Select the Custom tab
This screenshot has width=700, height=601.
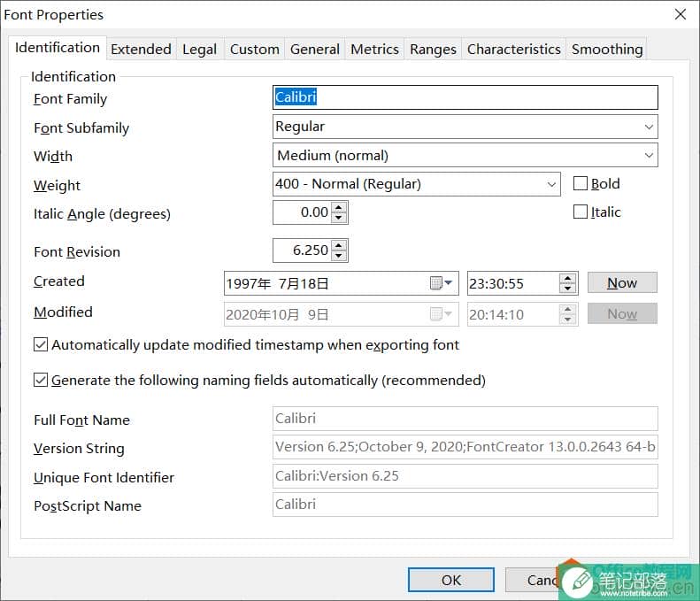point(255,49)
